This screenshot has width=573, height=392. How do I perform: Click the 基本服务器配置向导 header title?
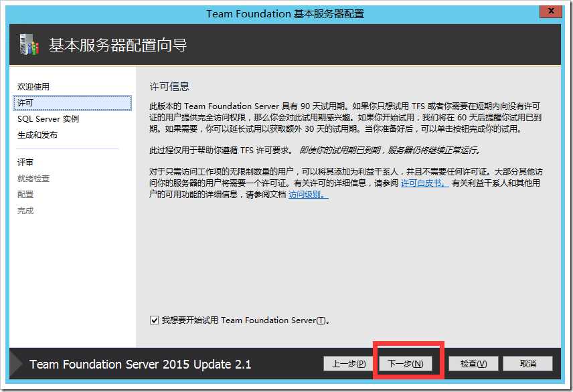click(x=118, y=45)
